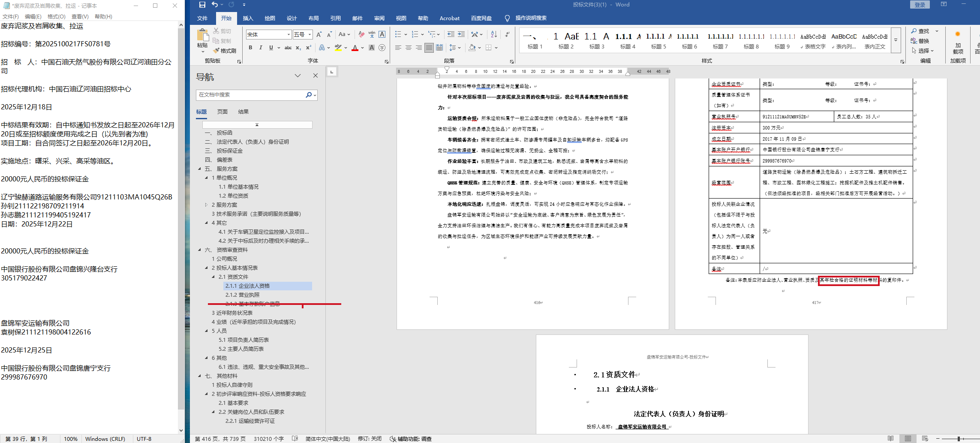Open the bullet list dropdown arrow
Image resolution: width=980 pixels, height=443 pixels.
(x=406, y=34)
